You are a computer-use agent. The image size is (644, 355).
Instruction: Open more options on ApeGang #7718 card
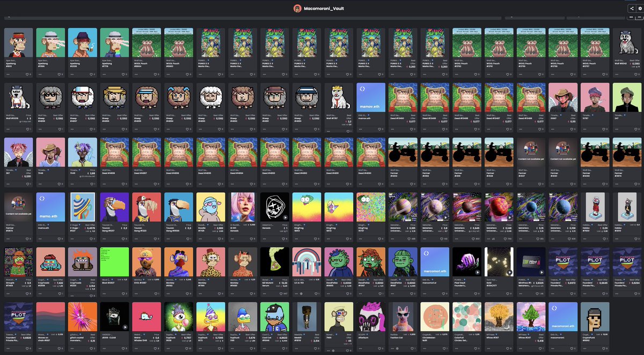(x=105, y=74)
